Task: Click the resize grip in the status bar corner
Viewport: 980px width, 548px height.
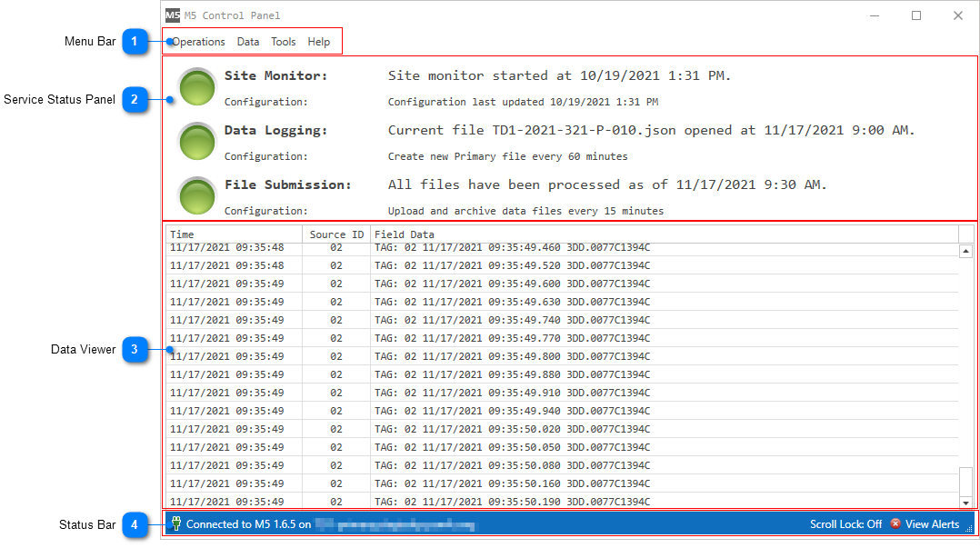Action: 969,529
